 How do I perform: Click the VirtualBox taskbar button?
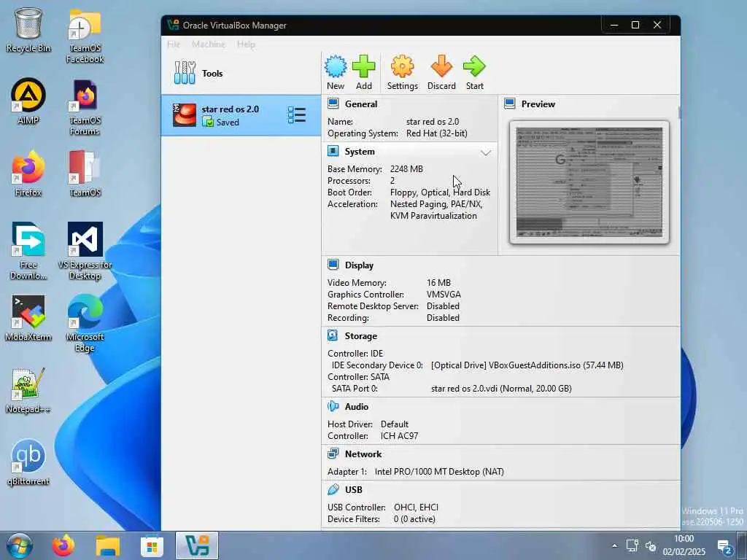pyautogui.click(x=197, y=545)
